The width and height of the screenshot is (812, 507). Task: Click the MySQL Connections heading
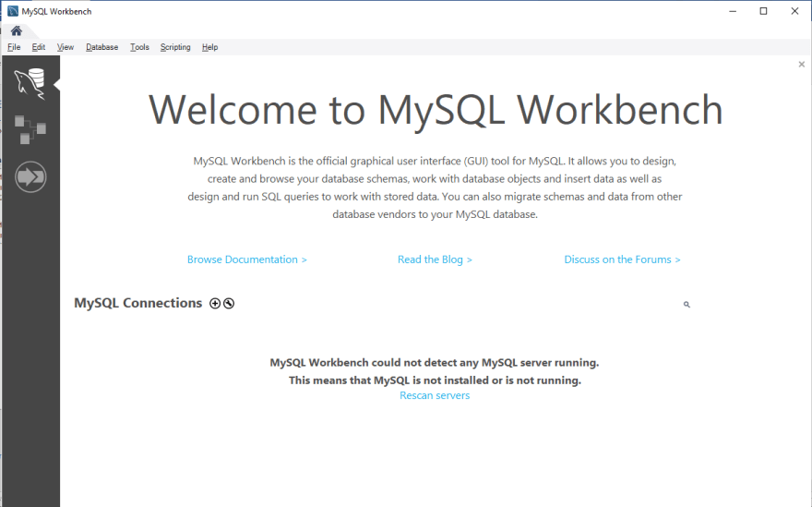(x=137, y=303)
